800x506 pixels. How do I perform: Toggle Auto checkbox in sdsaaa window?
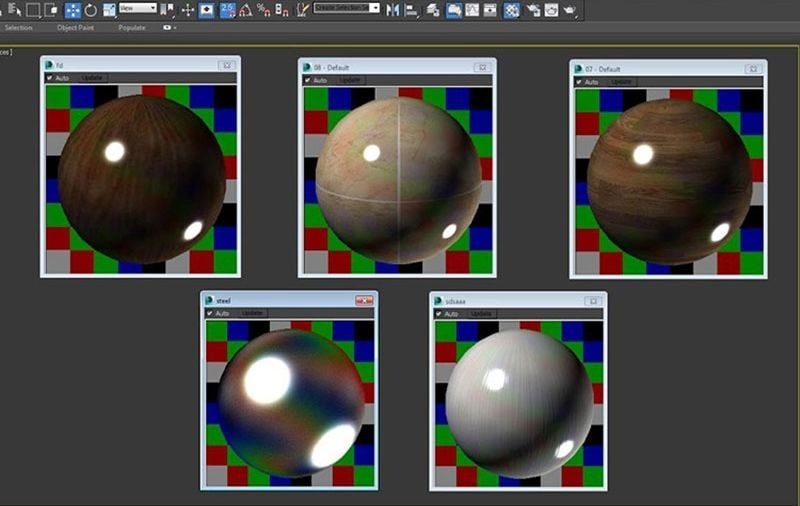(439, 314)
